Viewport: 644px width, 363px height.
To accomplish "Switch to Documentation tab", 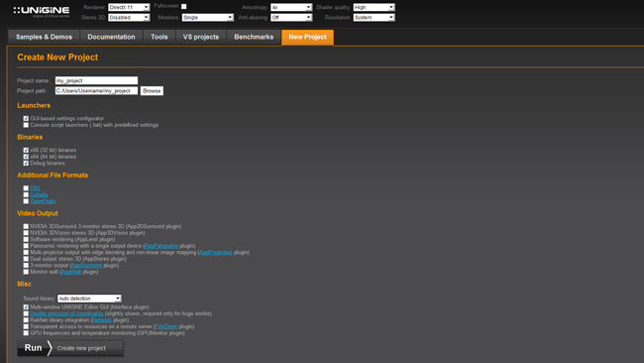I will click(111, 37).
